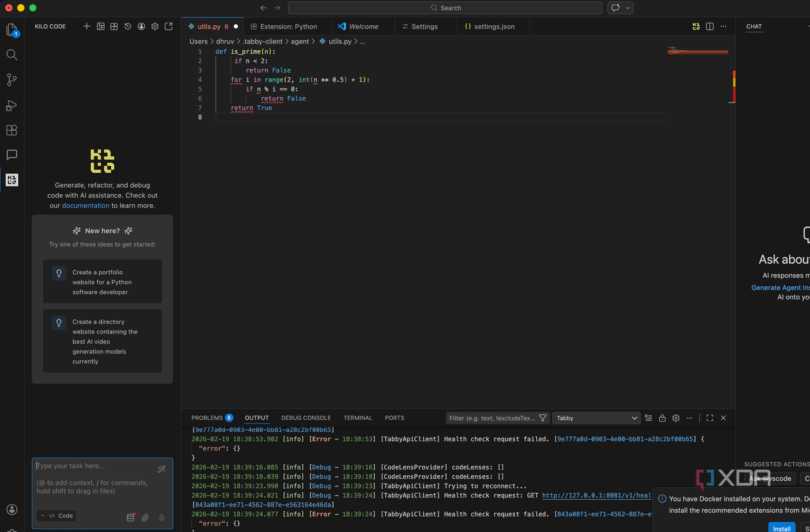The width and height of the screenshot is (810, 532).
Task: Open the Run and Debug view
Action: click(11, 105)
